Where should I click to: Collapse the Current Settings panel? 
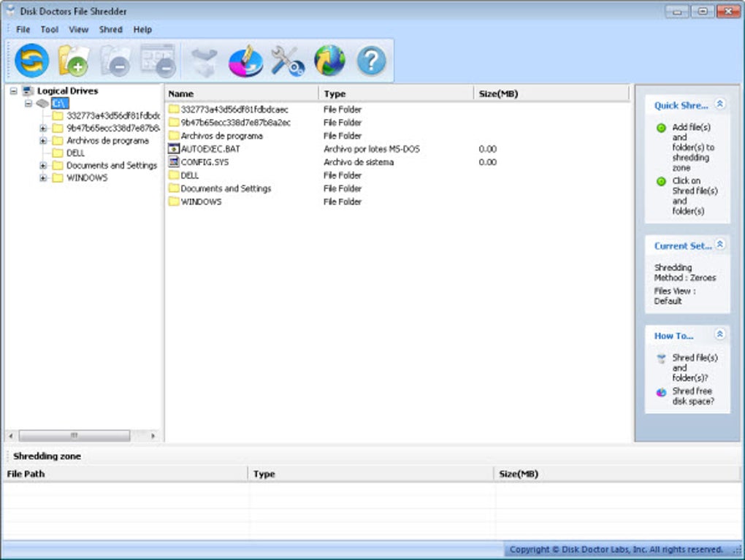coord(720,245)
